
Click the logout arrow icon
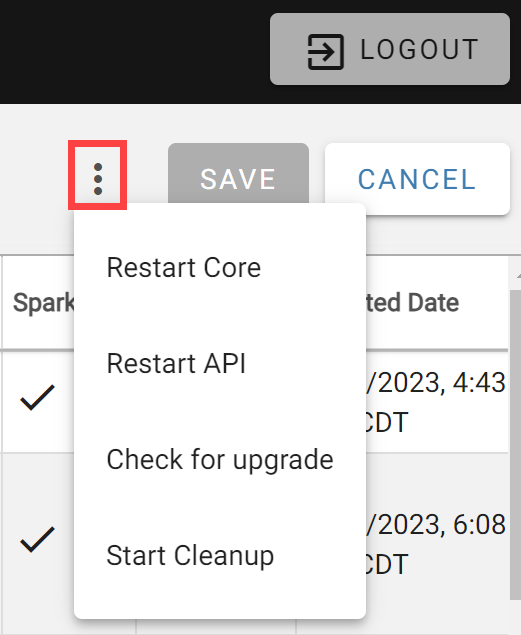point(326,52)
